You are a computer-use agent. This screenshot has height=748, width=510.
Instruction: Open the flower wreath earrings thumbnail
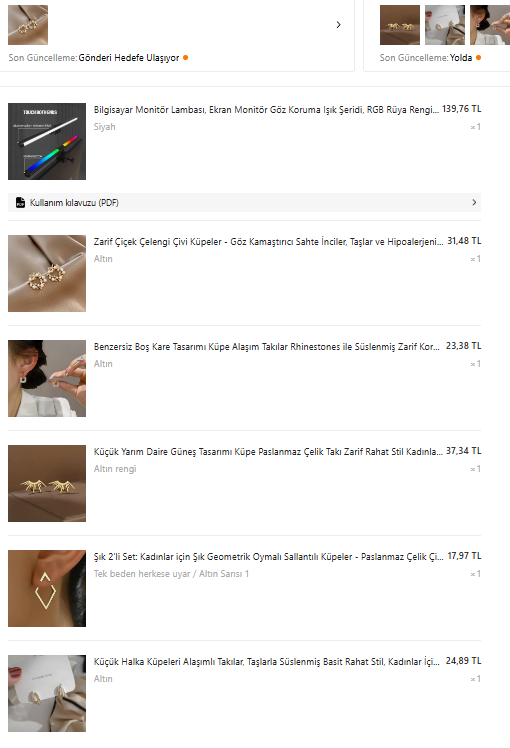pos(47,273)
